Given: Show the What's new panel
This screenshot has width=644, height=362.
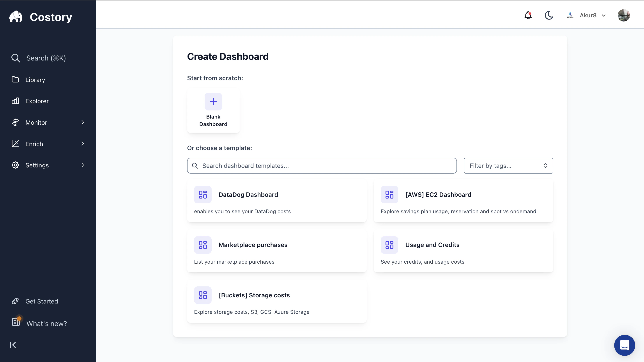Looking at the screenshot, I should [x=46, y=323].
